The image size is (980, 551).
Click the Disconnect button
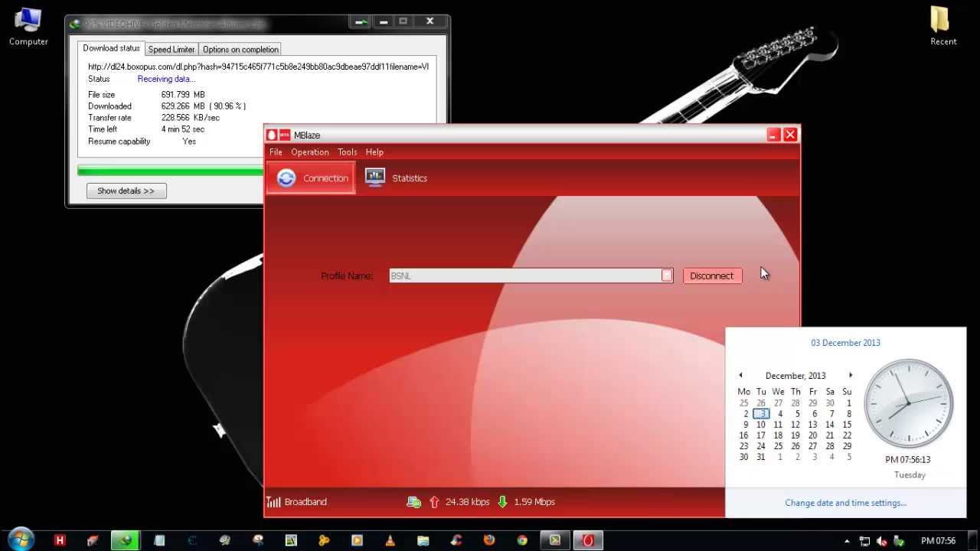712,275
